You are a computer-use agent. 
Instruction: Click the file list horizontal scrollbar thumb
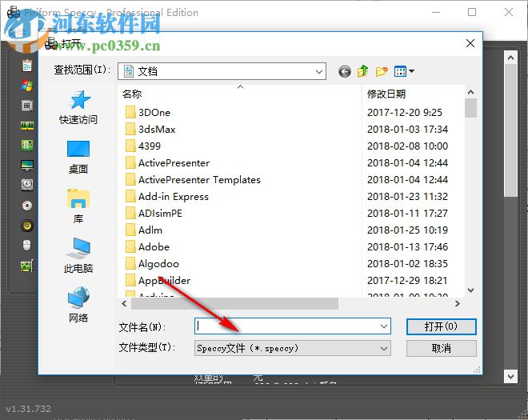[234, 304]
